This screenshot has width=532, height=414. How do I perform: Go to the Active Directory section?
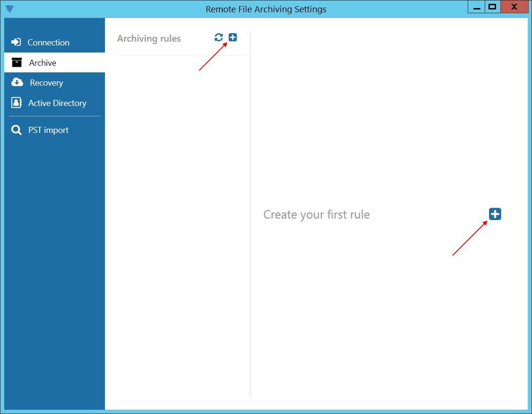point(57,103)
